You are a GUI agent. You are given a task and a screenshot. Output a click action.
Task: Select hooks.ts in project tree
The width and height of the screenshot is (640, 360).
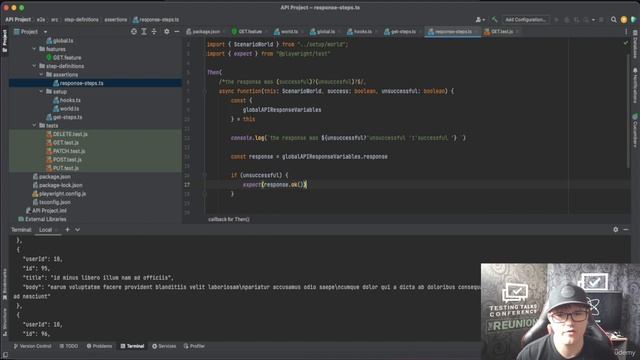coord(70,100)
